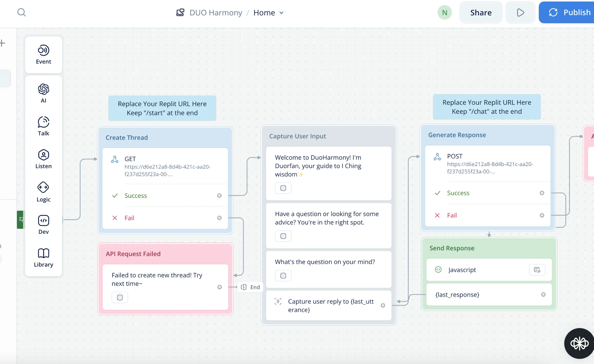Click the variant dice under 'What's the question' message
This screenshot has height=364, width=594.
283,276
